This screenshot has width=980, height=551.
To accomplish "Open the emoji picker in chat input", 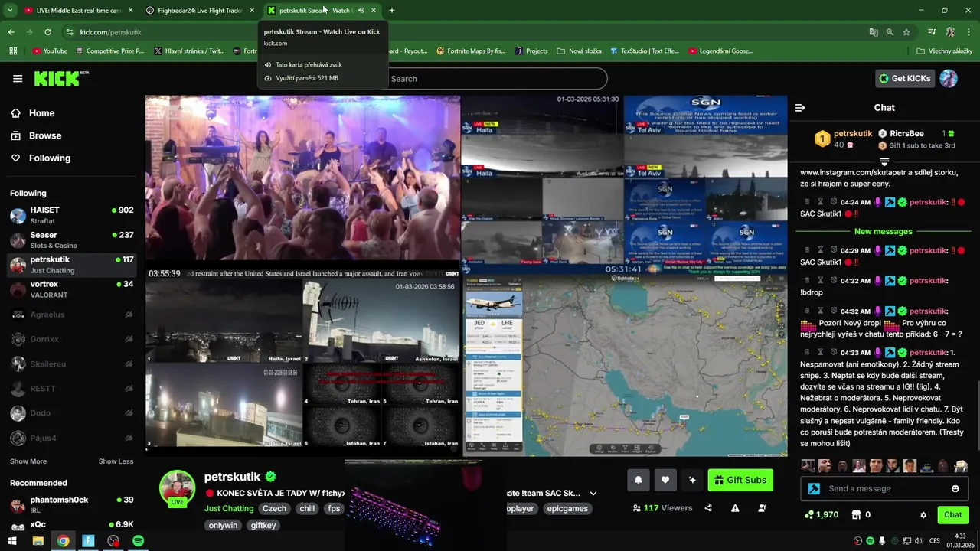I will pyautogui.click(x=955, y=488).
